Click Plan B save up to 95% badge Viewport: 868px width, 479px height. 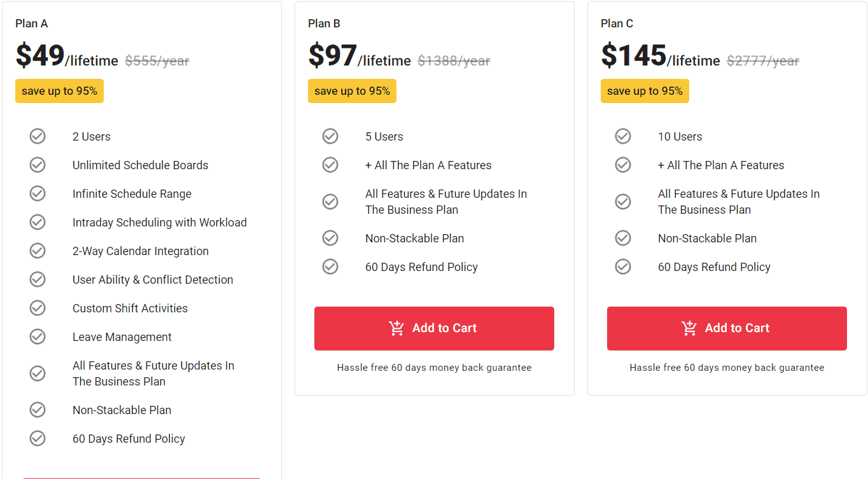[352, 91]
